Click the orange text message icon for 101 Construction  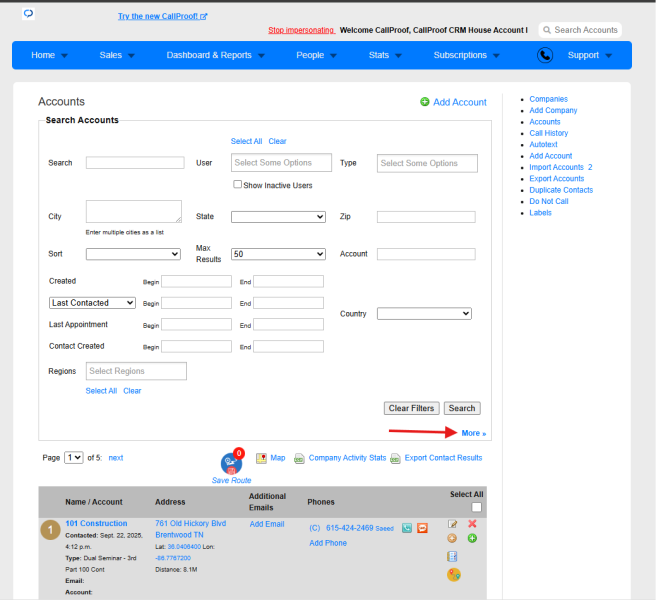[x=422, y=528]
